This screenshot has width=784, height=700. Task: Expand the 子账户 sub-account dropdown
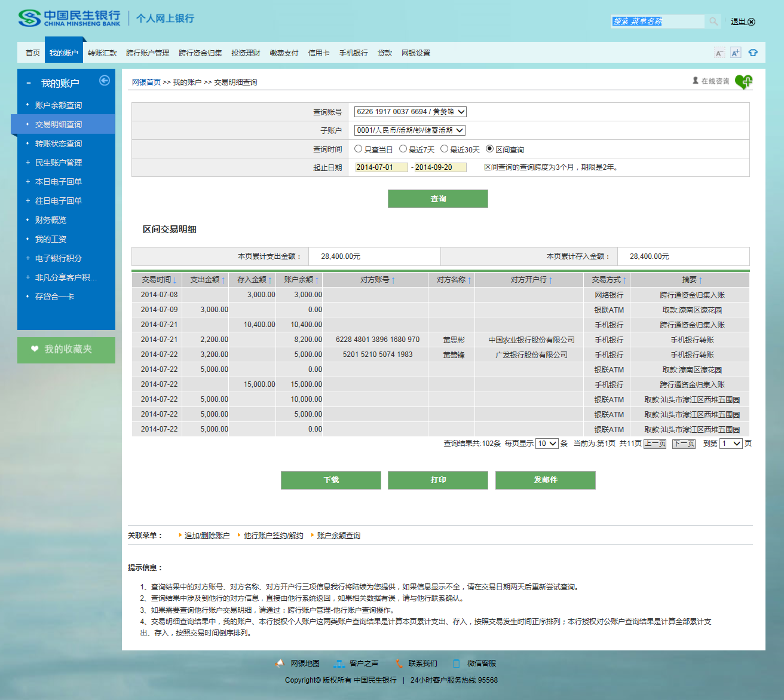409,130
